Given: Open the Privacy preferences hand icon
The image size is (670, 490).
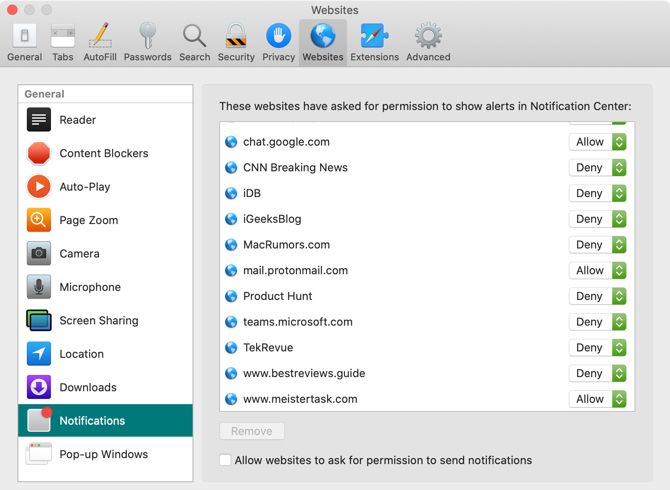Looking at the screenshot, I should [278, 37].
